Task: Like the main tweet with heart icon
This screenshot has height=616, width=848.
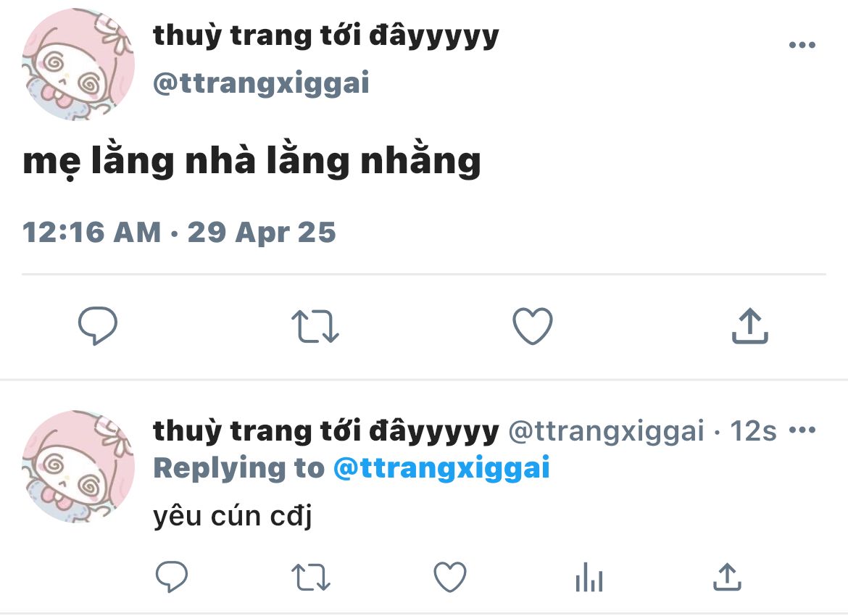Action: [533, 325]
